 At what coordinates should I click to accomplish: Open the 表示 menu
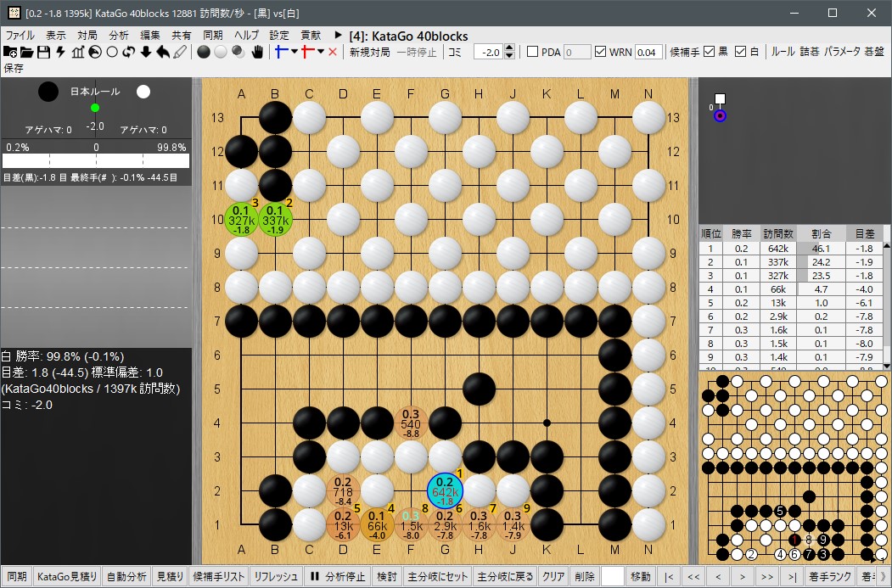[x=56, y=36]
